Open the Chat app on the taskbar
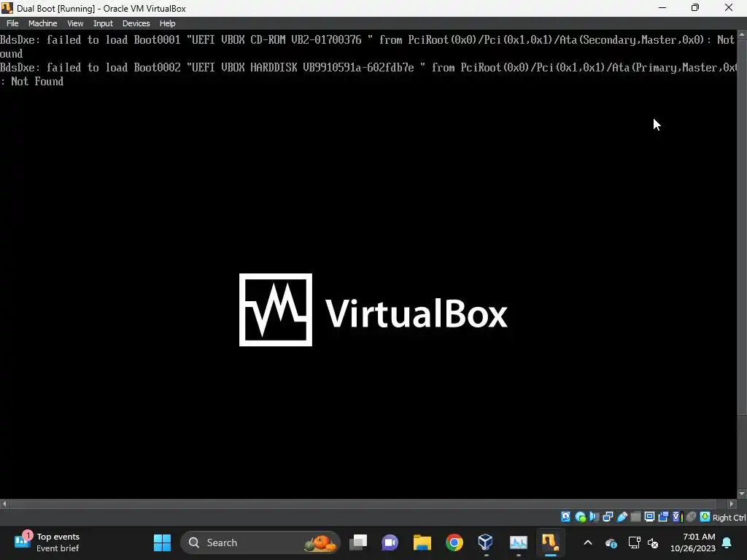The height and width of the screenshot is (560, 747). pyautogui.click(x=390, y=542)
